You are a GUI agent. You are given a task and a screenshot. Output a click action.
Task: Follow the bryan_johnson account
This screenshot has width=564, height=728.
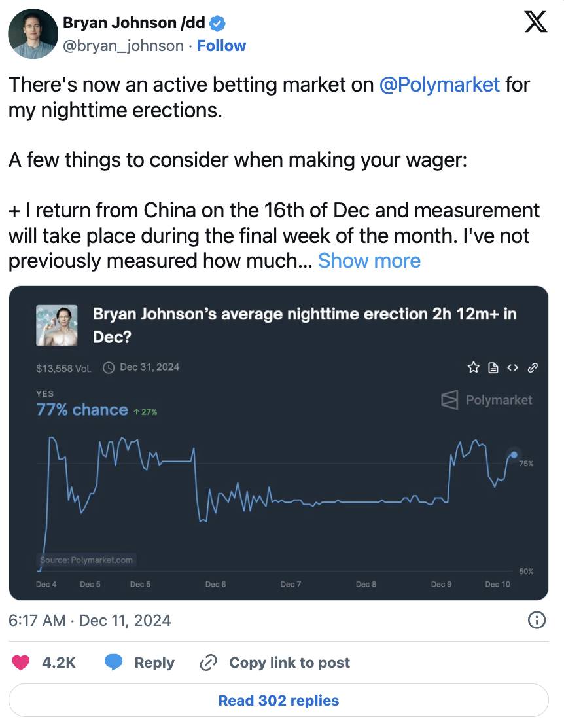point(221,46)
